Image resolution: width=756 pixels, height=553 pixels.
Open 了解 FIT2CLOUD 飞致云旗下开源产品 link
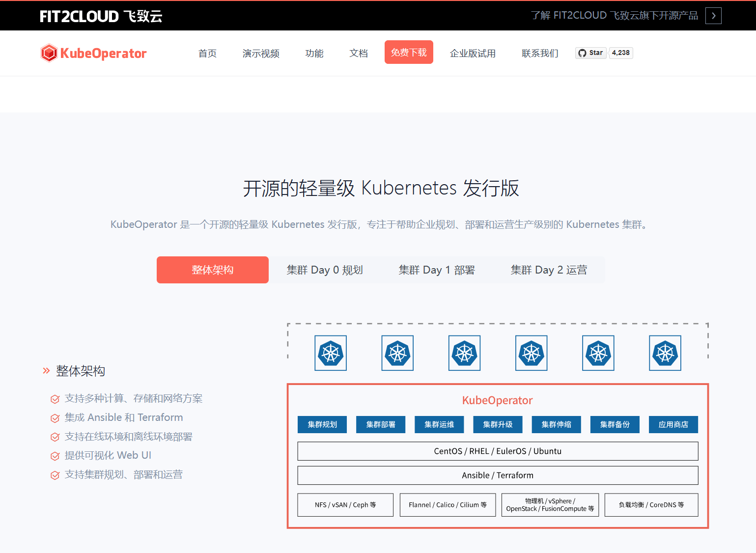615,16
